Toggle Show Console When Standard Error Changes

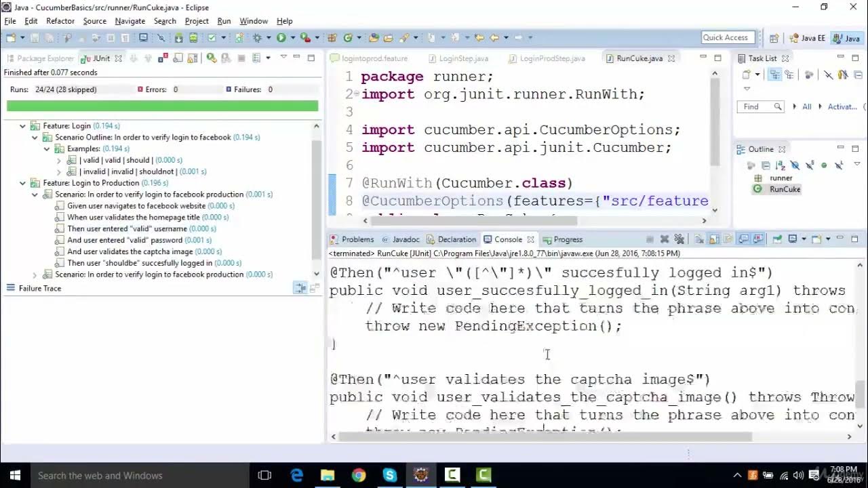(758, 239)
